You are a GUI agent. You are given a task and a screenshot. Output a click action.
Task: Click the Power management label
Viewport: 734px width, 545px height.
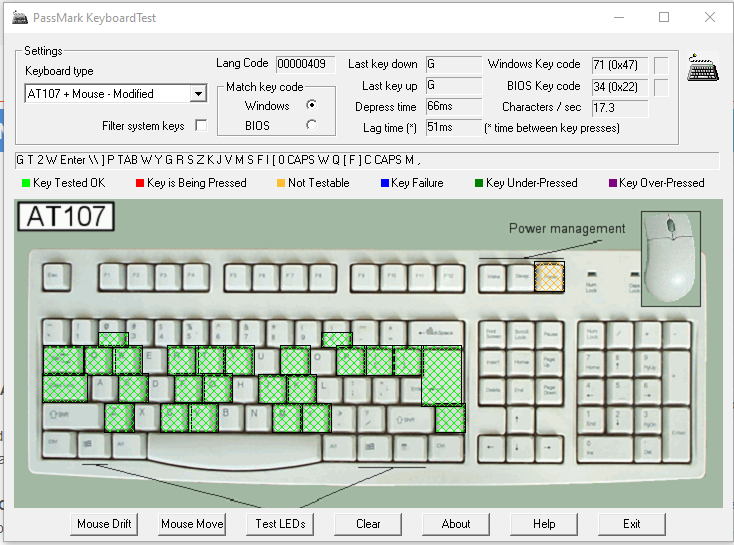[567, 228]
